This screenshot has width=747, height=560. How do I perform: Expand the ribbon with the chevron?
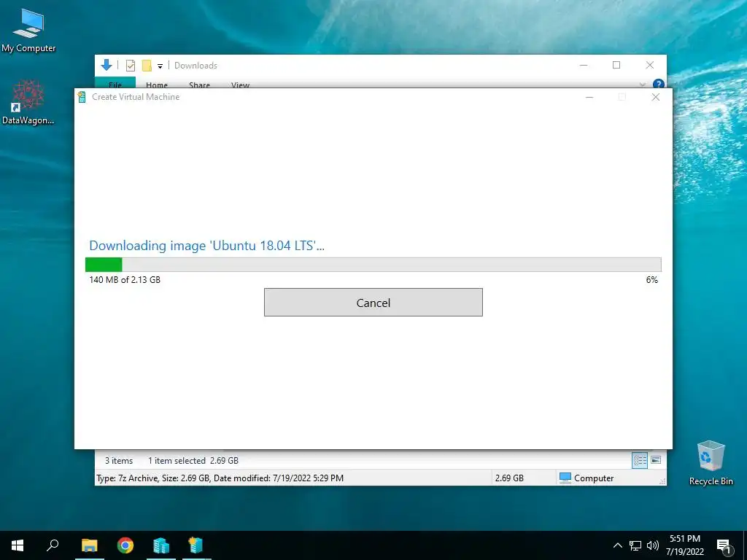(x=642, y=85)
